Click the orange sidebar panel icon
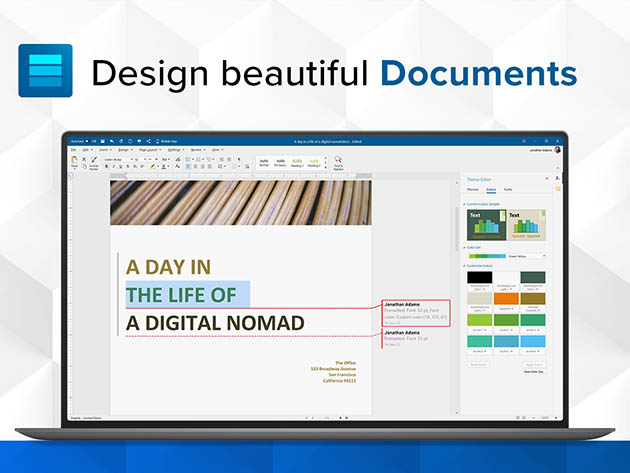 click(x=558, y=187)
